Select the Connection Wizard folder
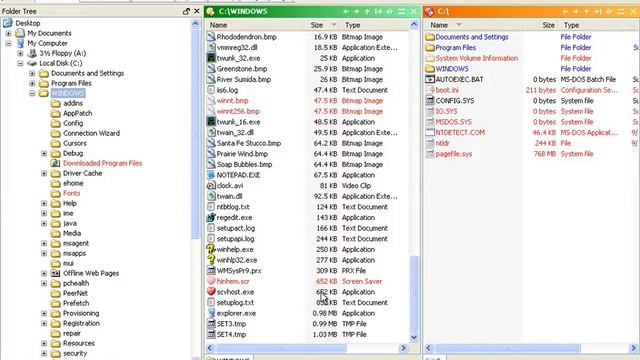The image size is (640, 360). pos(91,133)
